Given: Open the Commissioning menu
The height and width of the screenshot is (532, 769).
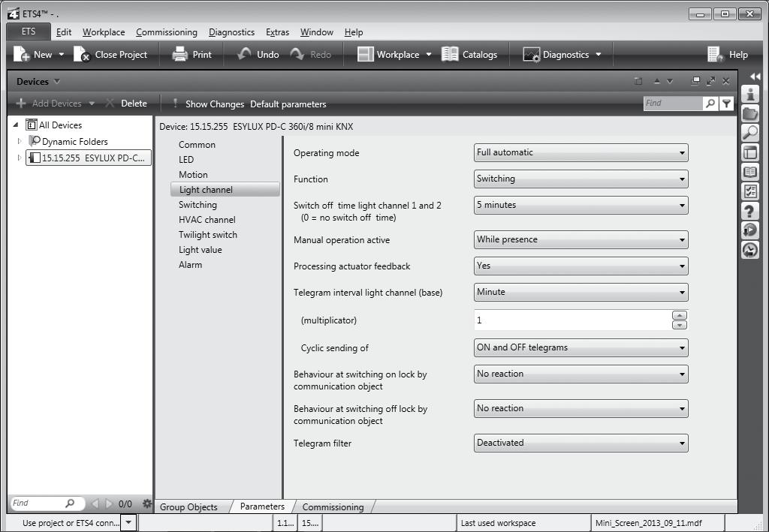Looking at the screenshot, I should [x=167, y=32].
